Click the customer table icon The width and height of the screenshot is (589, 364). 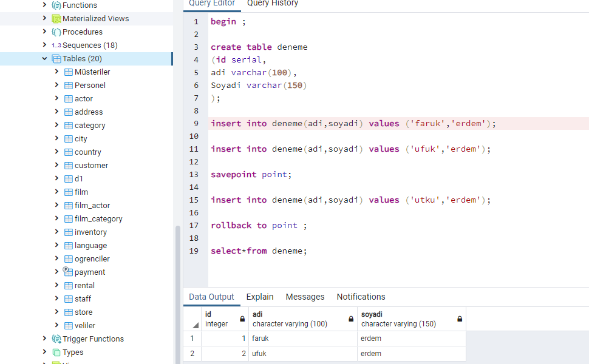[69, 166]
